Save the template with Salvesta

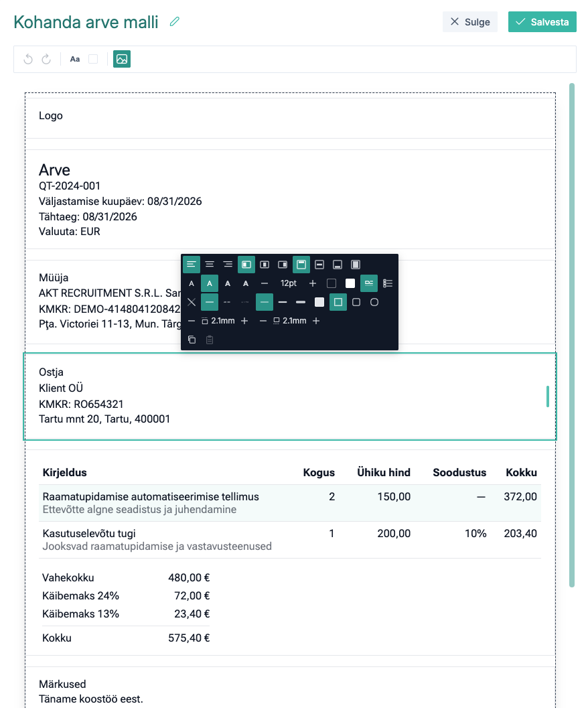(542, 21)
